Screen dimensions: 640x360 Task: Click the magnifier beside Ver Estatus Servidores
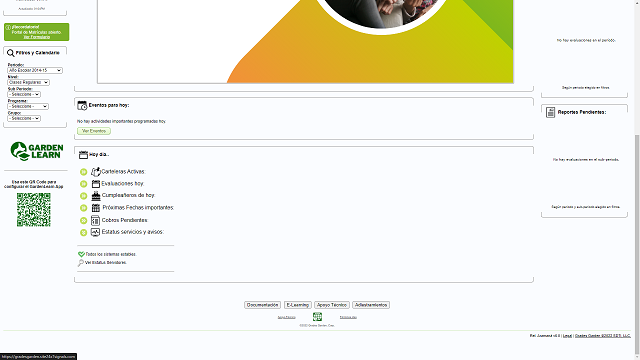[x=80, y=263]
